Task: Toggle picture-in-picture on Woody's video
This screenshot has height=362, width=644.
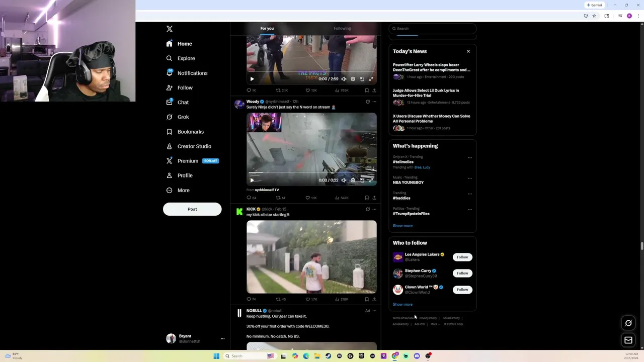Action: point(362,180)
